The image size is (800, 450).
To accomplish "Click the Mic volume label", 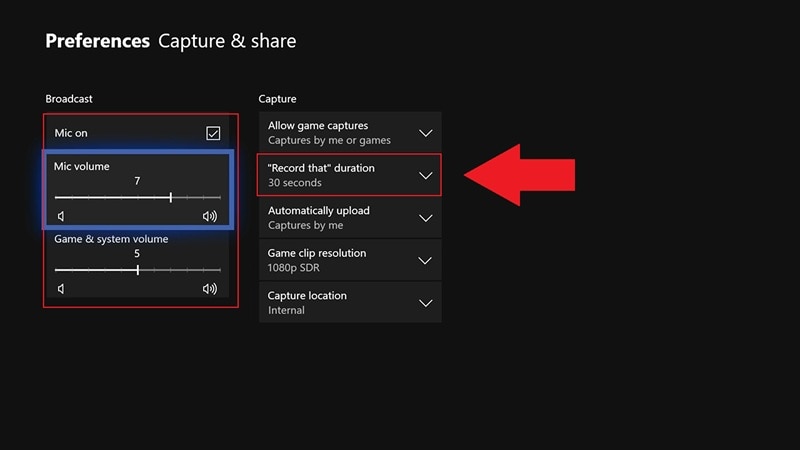I will pyautogui.click(x=82, y=166).
